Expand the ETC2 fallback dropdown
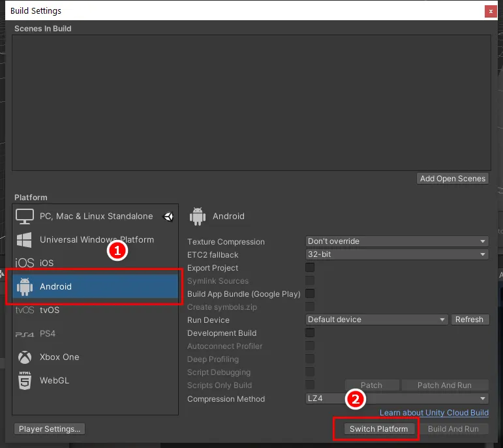This screenshot has height=448, width=503. (397, 254)
